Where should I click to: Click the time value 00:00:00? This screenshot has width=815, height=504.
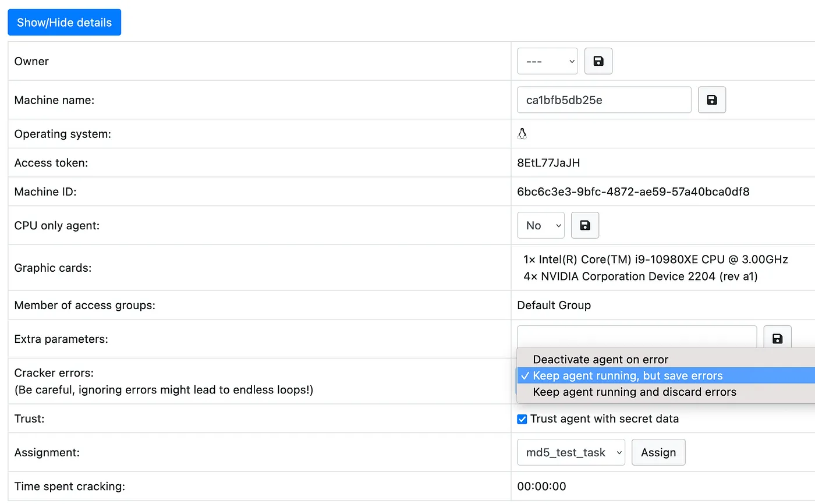tap(541, 486)
